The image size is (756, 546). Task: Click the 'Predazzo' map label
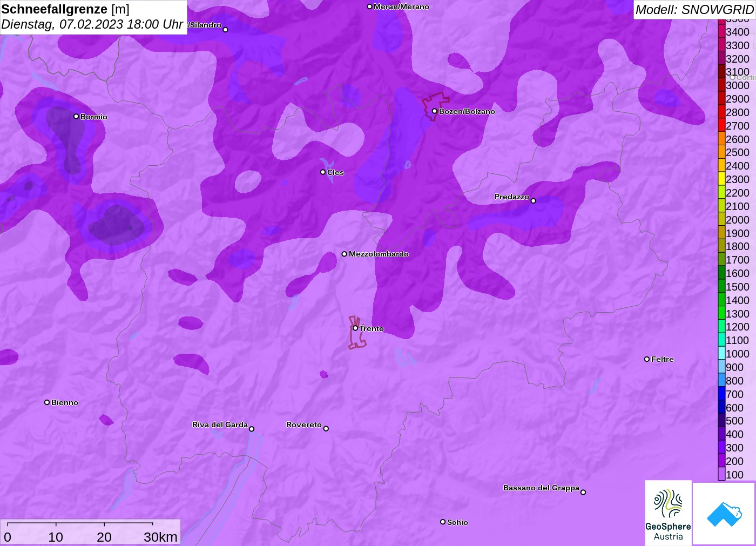512,197
